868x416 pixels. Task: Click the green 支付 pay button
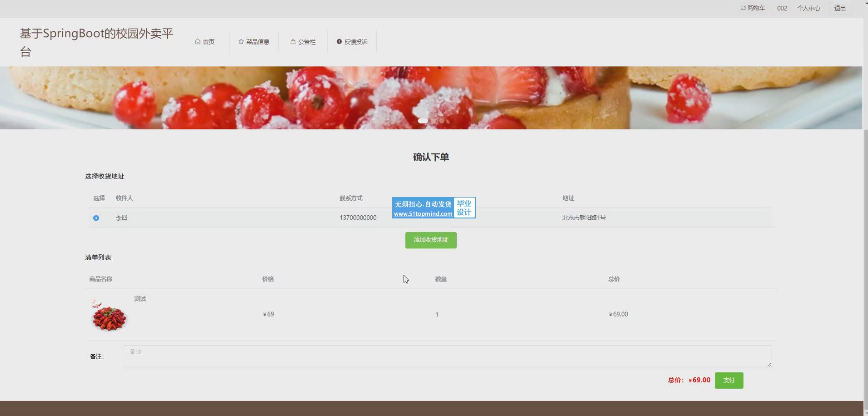pos(729,381)
